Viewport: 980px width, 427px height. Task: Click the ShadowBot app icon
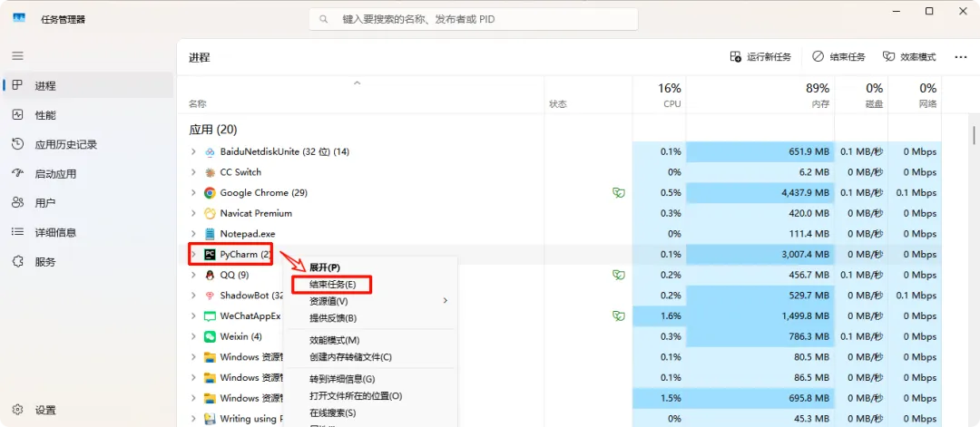click(x=210, y=296)
